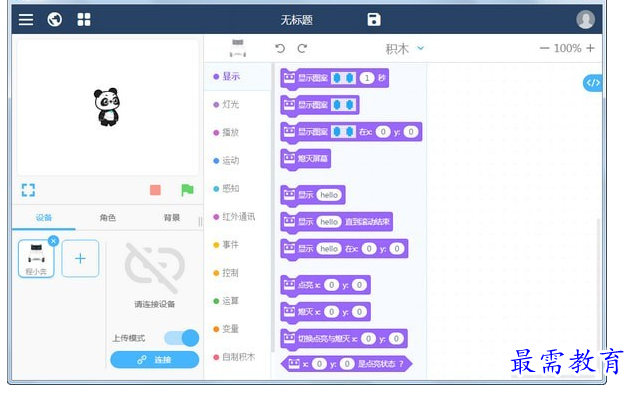632x393 pixels.
Task: Zoom out with the minus icon
Action: [545, 48]
